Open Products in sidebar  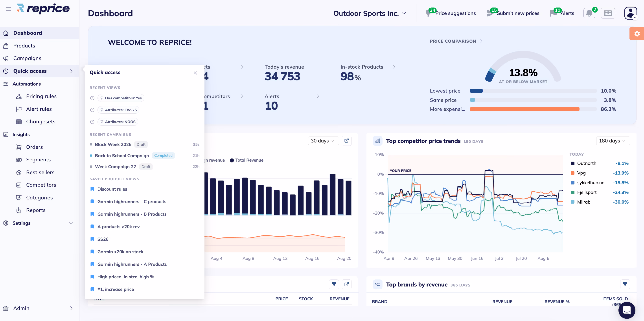(x=39, y=46)
